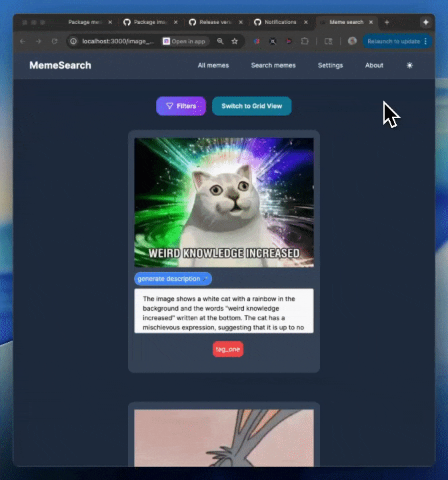The width and height of the screenshot is (448, 480).
Task: Select the red tag_one tag
Action: tap(228, 349)
